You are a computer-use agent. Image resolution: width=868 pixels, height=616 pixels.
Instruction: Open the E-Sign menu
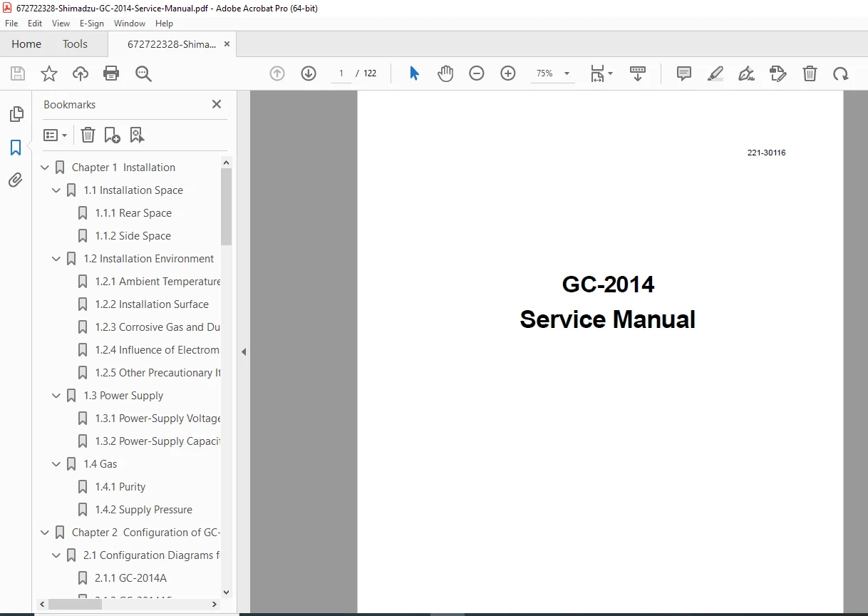click(x=91, y=24)
